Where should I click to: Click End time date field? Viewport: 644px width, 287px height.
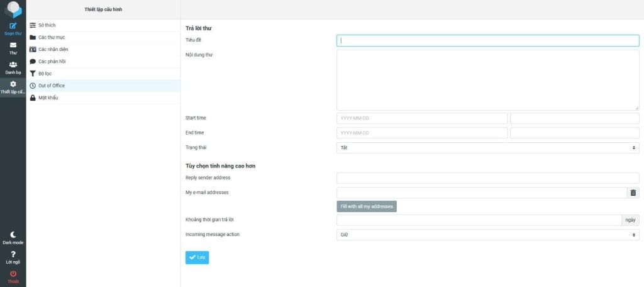click(422, 133)
